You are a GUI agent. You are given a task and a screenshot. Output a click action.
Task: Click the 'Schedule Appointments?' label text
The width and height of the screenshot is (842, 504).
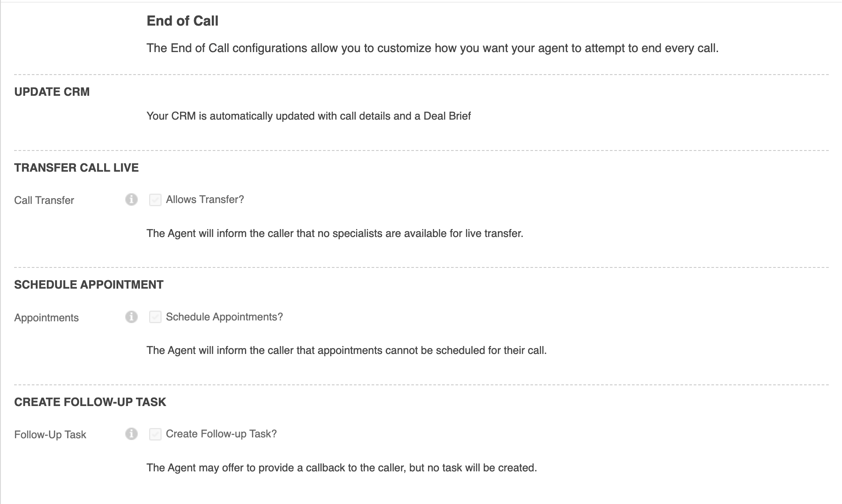(224, 317)
